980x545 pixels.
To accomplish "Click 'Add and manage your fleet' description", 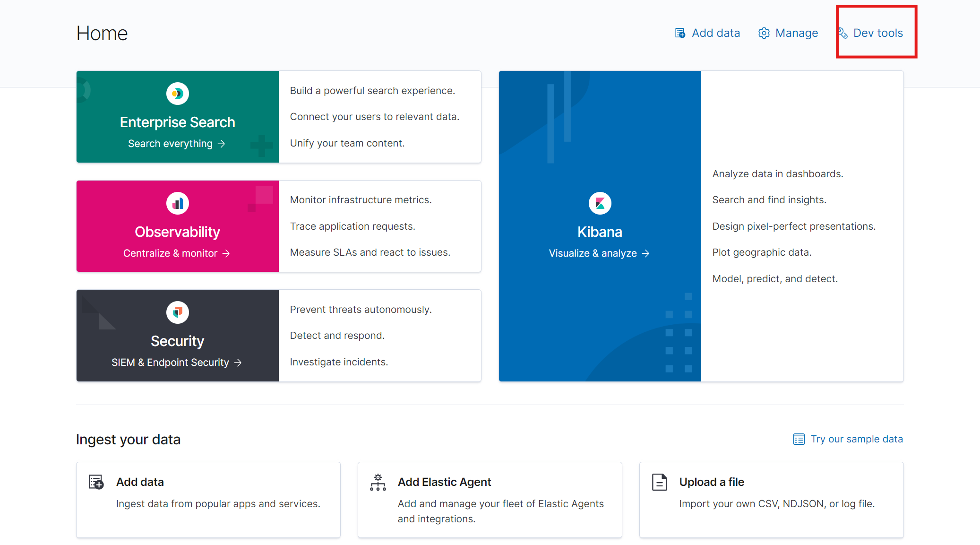I will [501, 511].
